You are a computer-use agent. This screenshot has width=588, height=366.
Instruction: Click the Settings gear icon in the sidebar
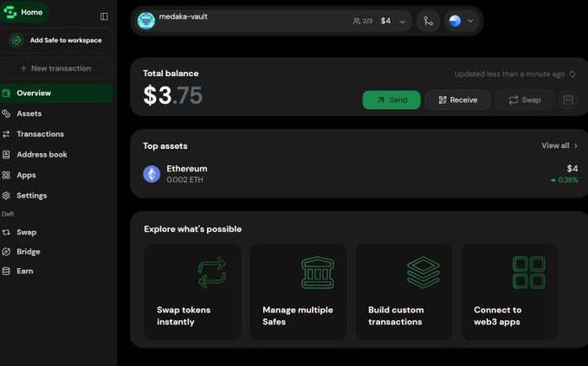pyautogui.click(x=6, y=196)
